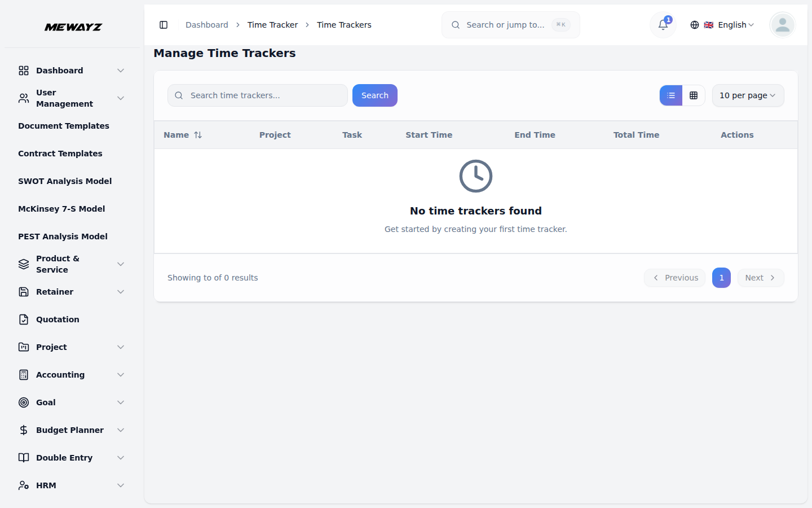
Task: Open notifications via the bell icon
Action: (663, 25)
